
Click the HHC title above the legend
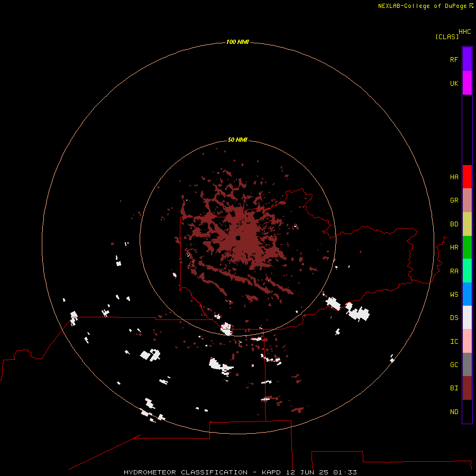click(x=464, y=32)
